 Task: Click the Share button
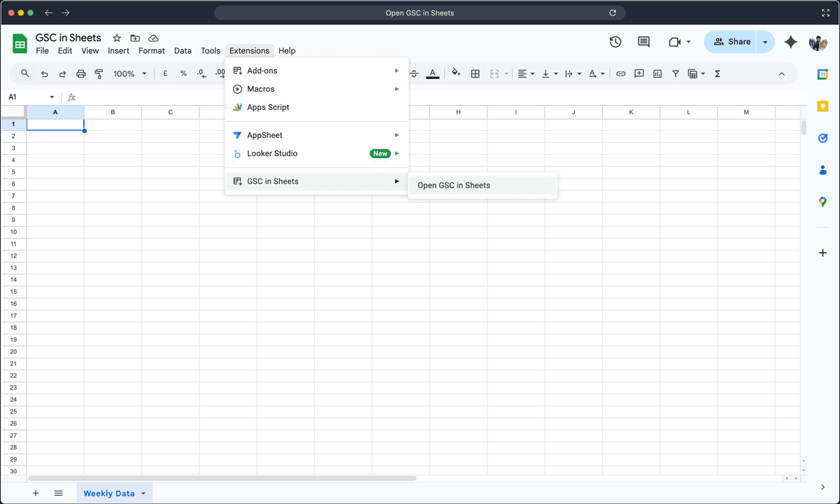[731, 42]
